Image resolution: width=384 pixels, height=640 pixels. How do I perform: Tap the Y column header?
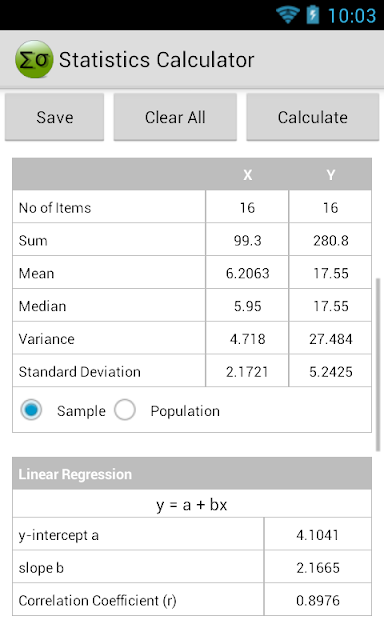pos(331,175)
